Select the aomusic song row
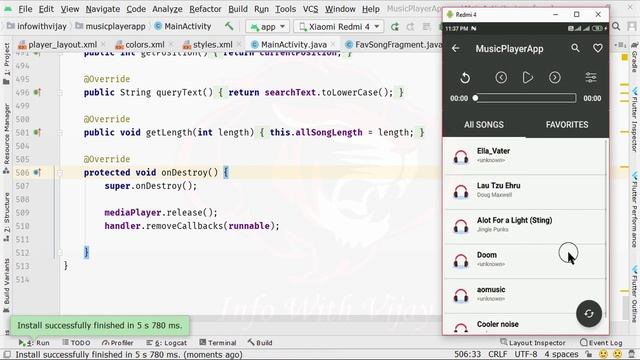640x360 pixels. tap(524, 296)
